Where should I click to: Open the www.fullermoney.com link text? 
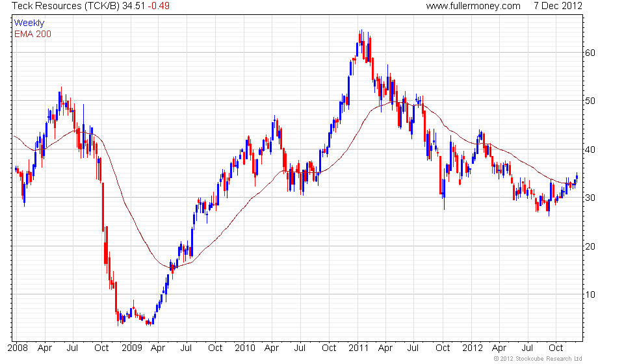(473, 6)
